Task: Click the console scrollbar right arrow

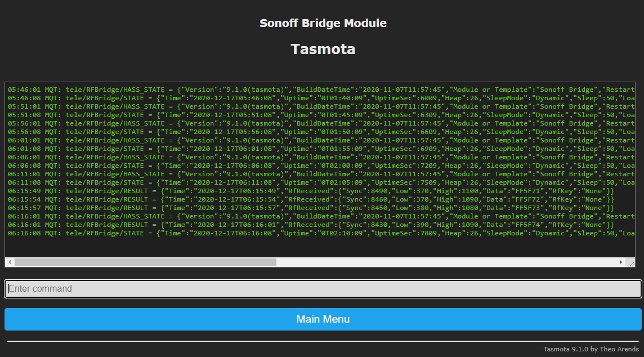Action: point(621,262)
